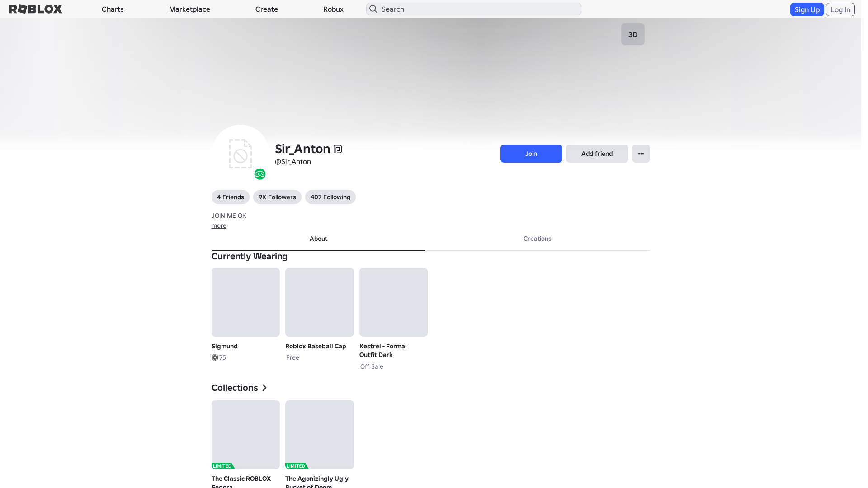Open Robux in the top navigation
This screenshot has height=488, width=868.
pyautogui.click(x=333, y=9)
